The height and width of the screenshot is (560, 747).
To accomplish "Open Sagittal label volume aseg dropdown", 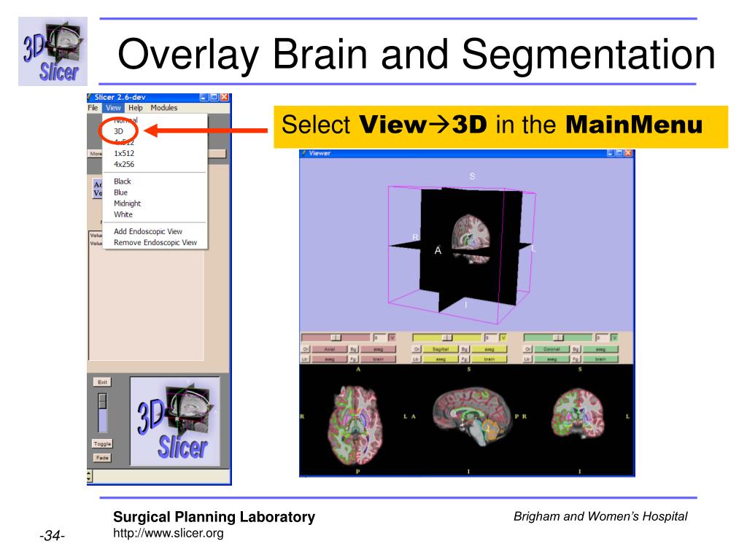I will click(x=441, y=359).
